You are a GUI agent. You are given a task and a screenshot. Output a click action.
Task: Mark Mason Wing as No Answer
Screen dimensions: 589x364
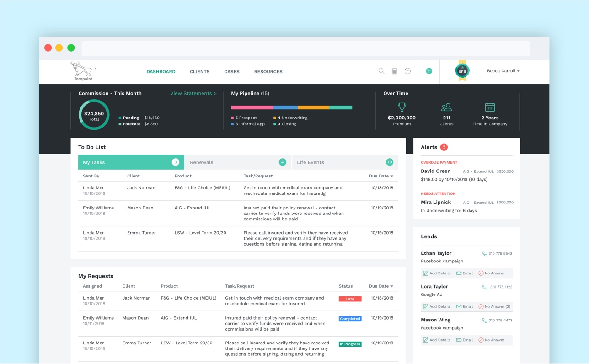click(x=491, y=340)
